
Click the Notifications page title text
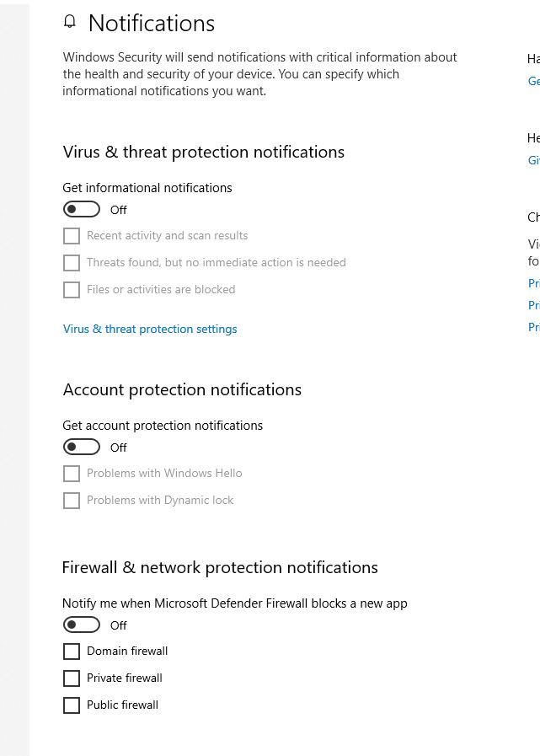pos(152,23)
